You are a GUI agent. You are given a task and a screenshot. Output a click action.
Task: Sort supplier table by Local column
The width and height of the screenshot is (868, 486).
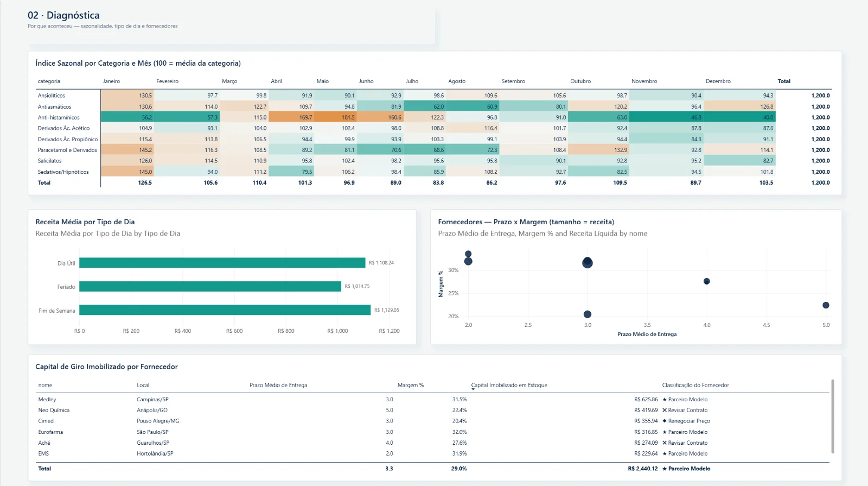143,386
